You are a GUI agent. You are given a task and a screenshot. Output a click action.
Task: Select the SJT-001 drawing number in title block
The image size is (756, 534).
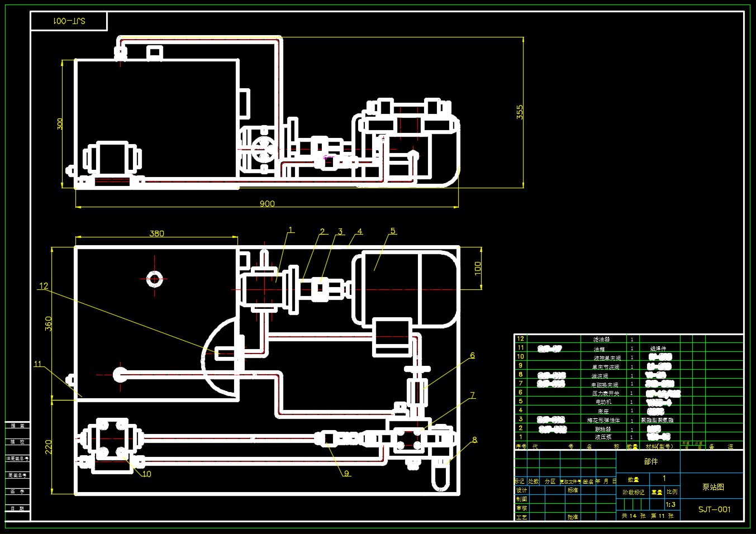pyautogui.click(x=714, y=509)
